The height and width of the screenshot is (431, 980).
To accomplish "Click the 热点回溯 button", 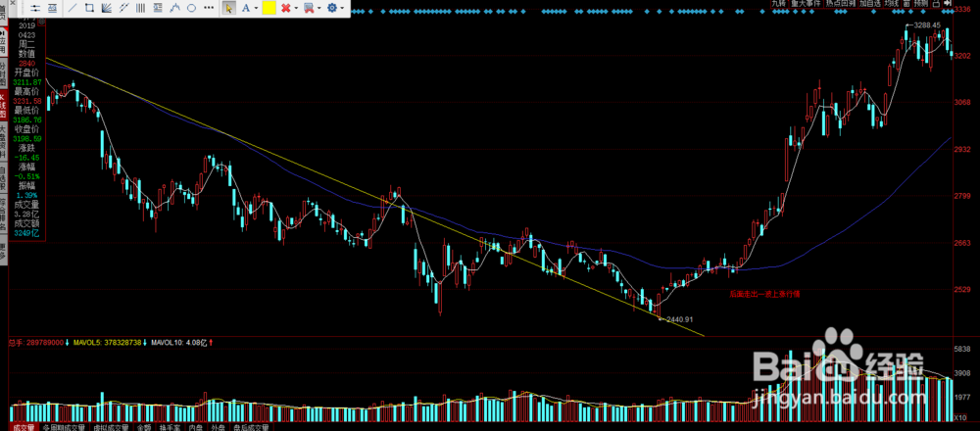I will [841, 4].
